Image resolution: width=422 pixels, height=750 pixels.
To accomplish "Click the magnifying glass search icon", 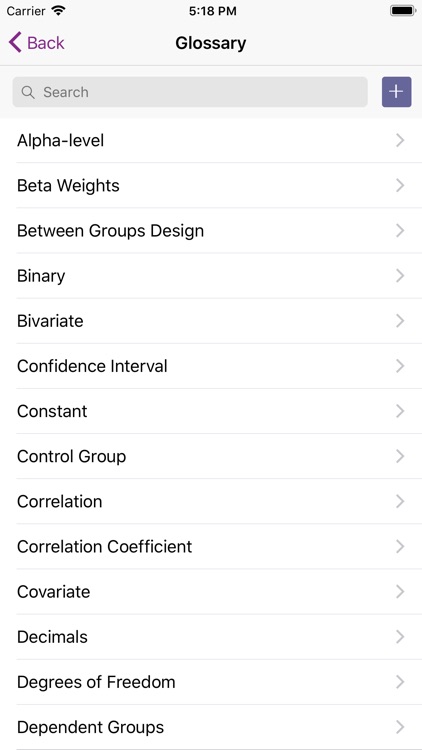I will pos(28,92).
